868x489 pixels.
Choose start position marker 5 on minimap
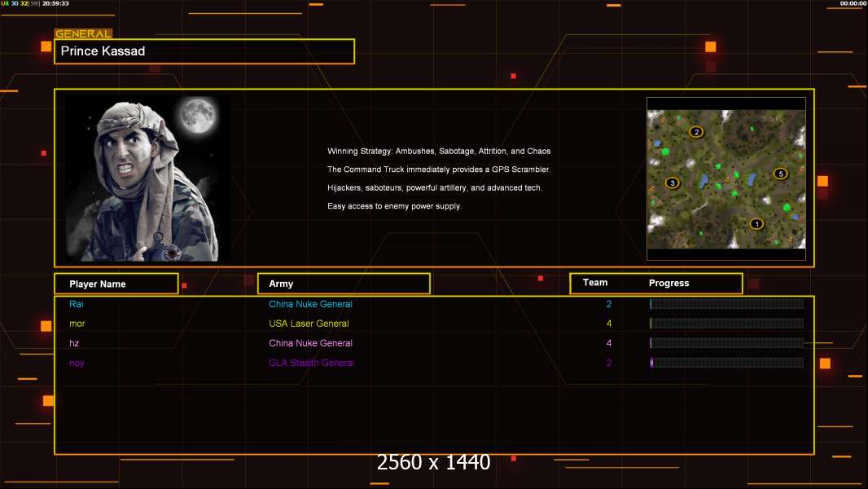point(780,174)
